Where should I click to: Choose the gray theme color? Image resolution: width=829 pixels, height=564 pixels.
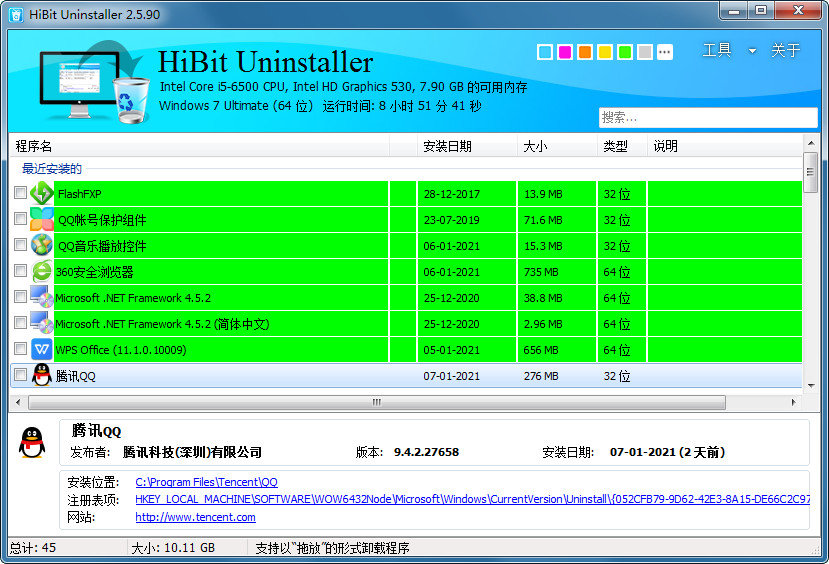point(645,52)
